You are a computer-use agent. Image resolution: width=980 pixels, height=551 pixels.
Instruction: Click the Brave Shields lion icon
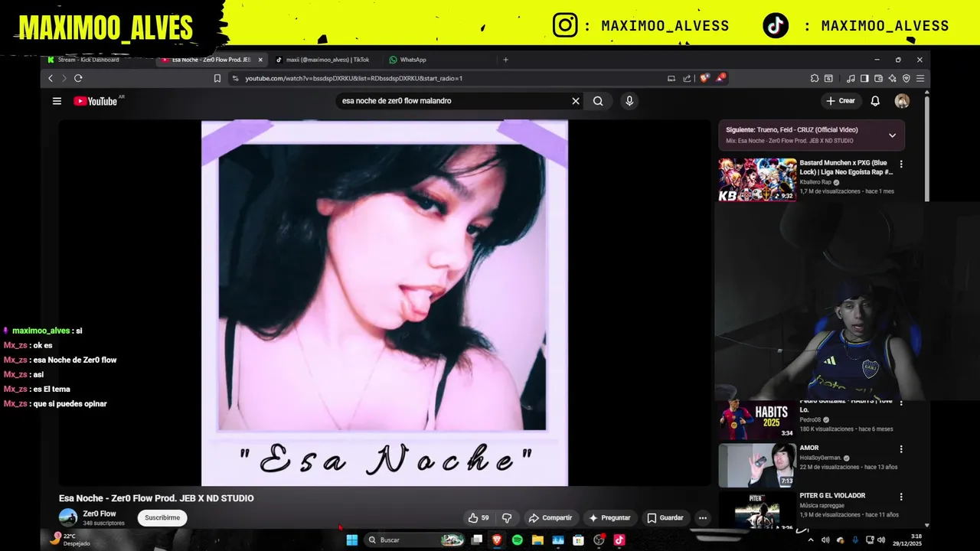[x=704, y=78]
